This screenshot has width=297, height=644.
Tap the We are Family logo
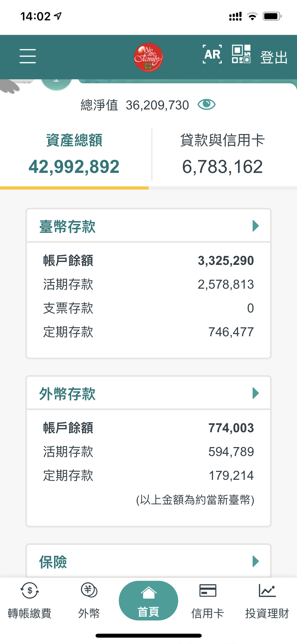[x=148, y=57]
